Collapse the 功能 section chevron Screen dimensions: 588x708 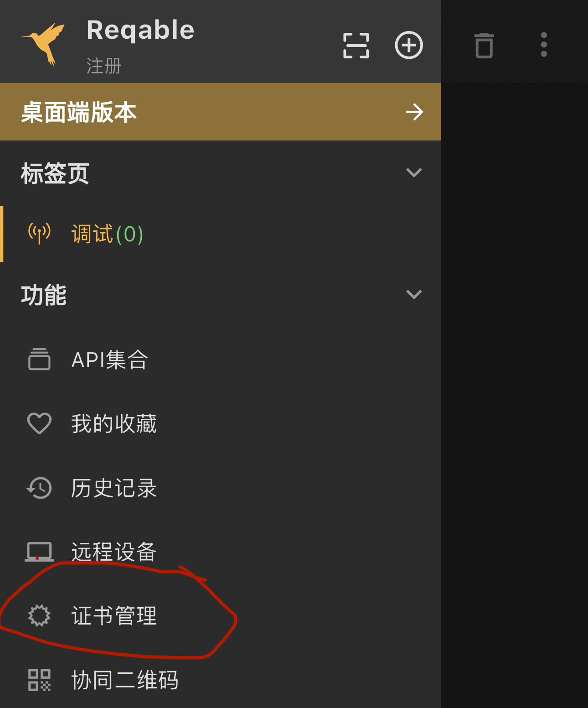click(x=414, y=294)
